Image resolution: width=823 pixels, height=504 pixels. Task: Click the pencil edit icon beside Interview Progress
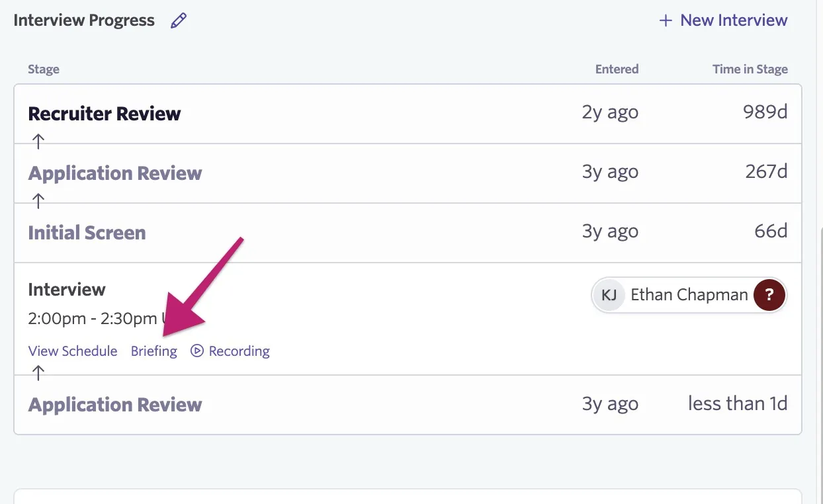point(179,21)
